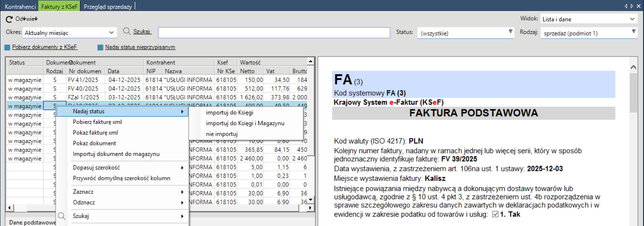The image size is (644, 226).
Task: Click the tab scroll left arrow
Action: pos(626,6)
